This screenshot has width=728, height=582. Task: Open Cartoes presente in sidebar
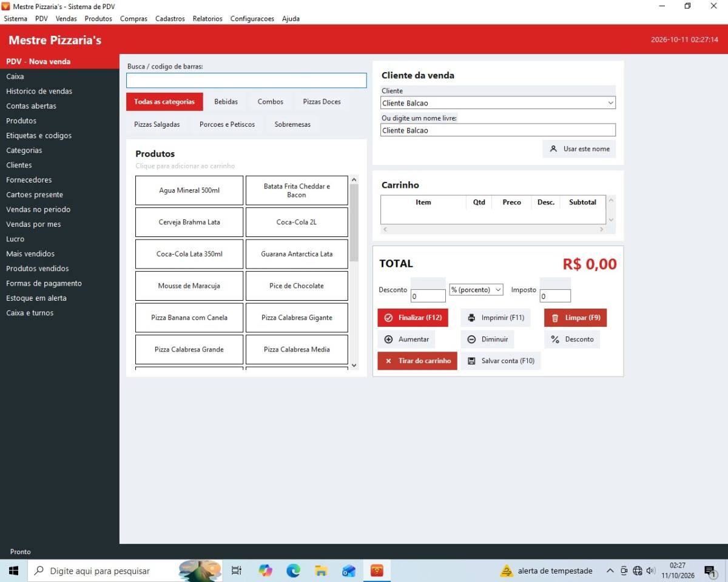(35, 195)
